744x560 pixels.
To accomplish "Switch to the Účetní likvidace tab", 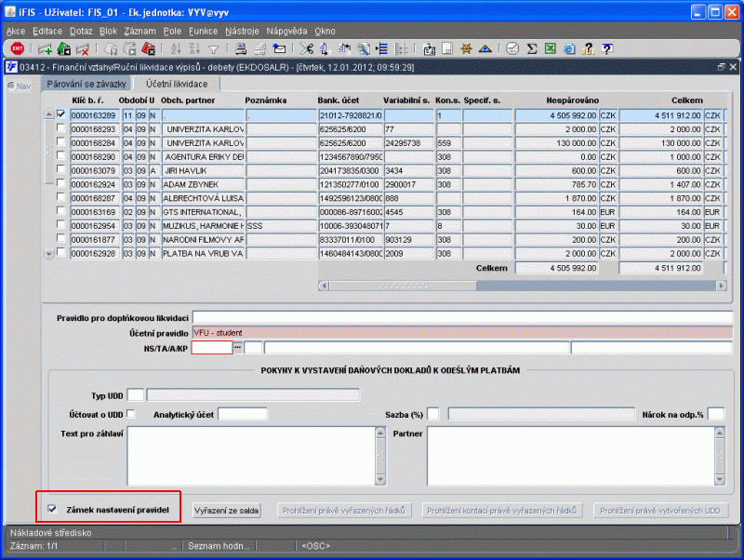I will coord(177,84).
